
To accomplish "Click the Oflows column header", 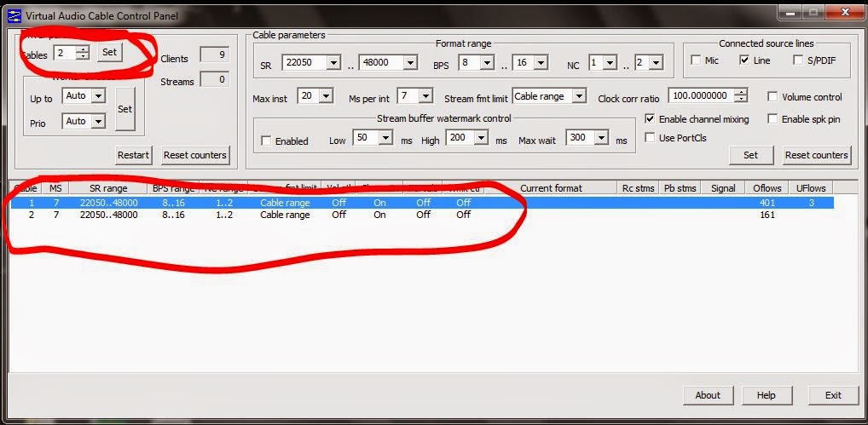I will [x=767, y=188].
